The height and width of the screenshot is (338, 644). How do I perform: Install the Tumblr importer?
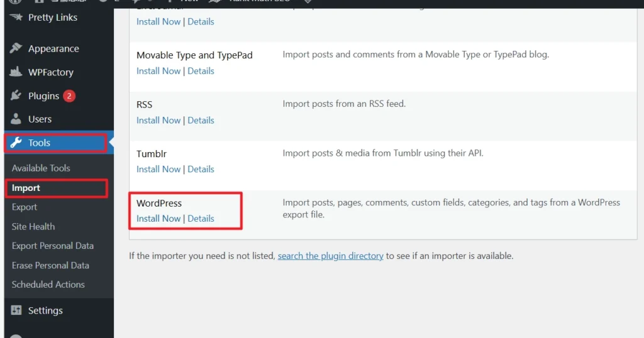point(158,169)
